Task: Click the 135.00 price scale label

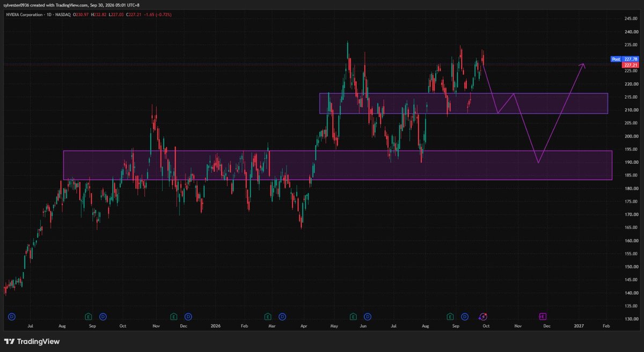Action: tap(631, 306)
